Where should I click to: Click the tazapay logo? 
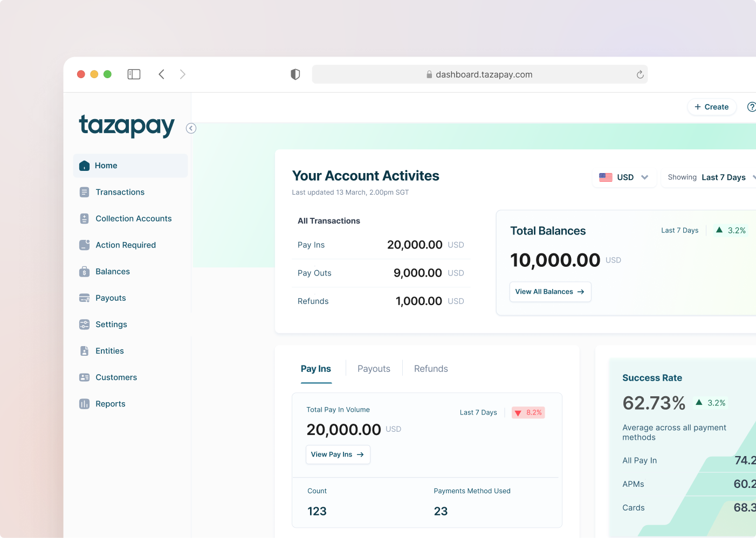point(127,126)
